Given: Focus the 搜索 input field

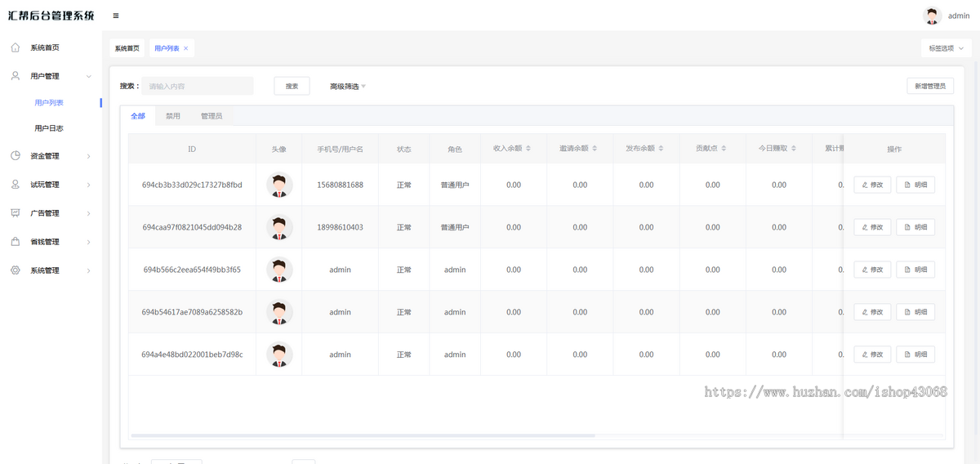Looking at the screenshot, I should click(x=198, y=86).
